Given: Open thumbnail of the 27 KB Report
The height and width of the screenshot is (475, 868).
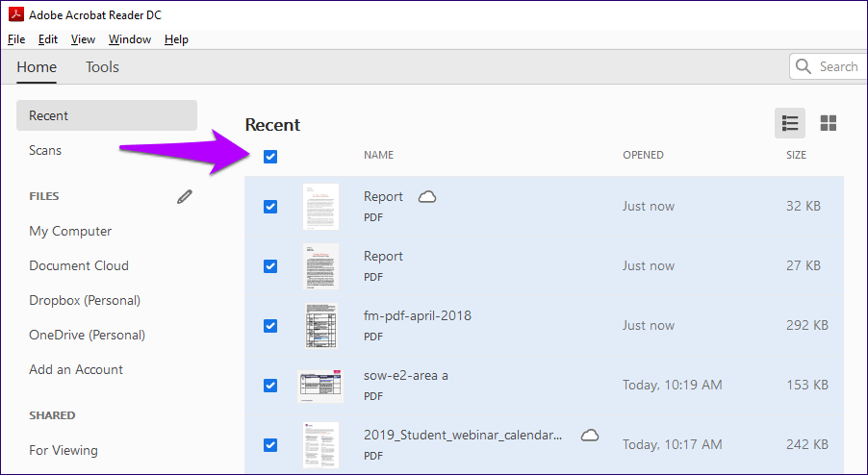Looking at the screenshot, I should (320, 266).
